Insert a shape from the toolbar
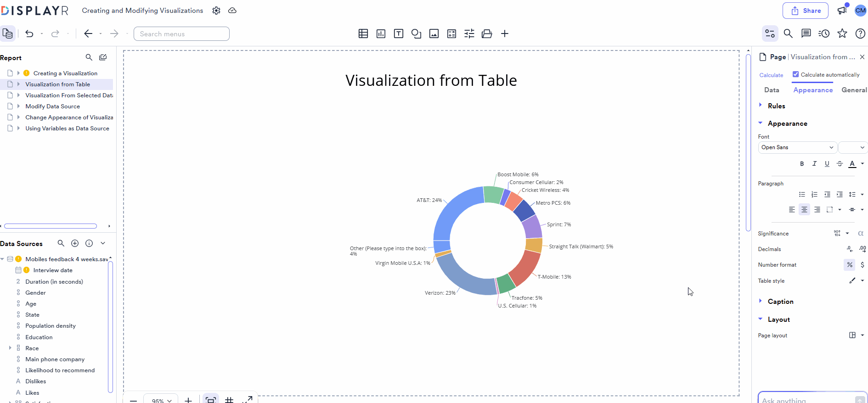Image resolution: width=868 pixels, height=403 pixels. tap(417, 34)
